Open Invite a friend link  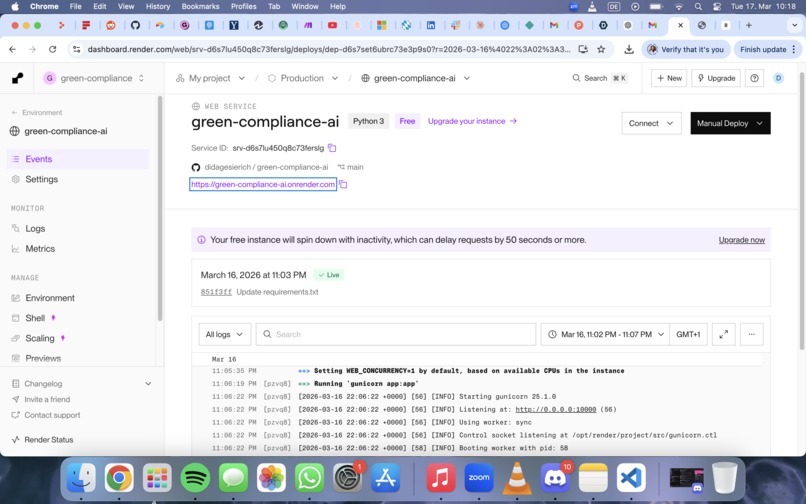pos(41,399)
